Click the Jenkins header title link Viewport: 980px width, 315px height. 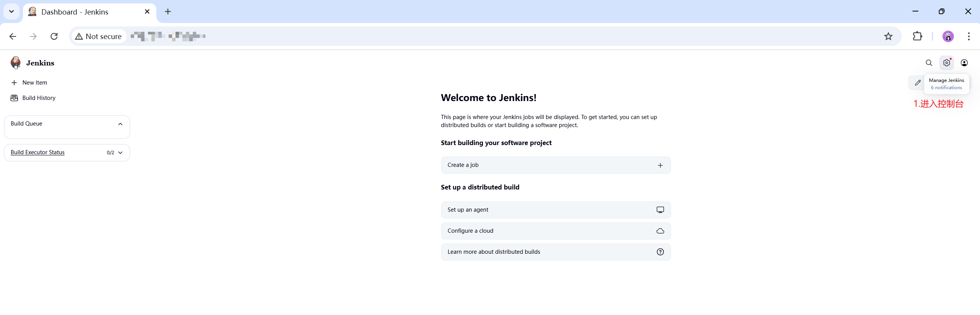40,63
